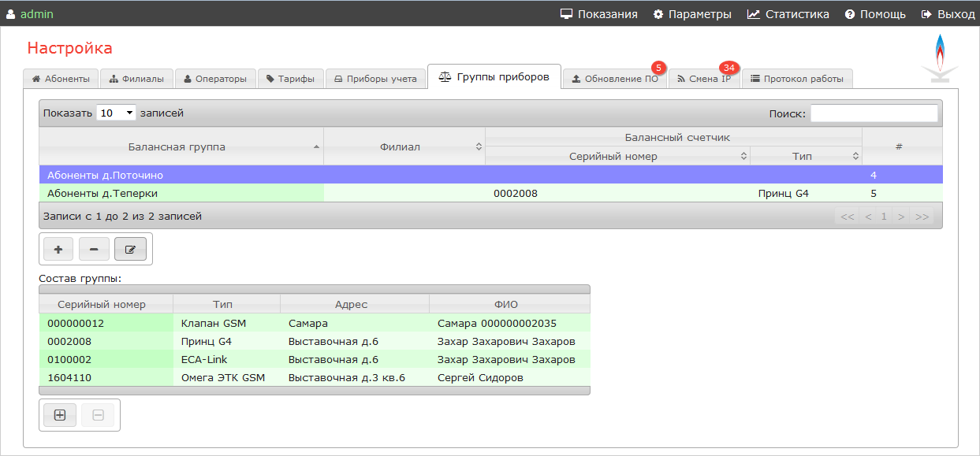
Task: Open the records-per-page dropdown showing 10
Action: pyautogui.click(x=116, y=113)
